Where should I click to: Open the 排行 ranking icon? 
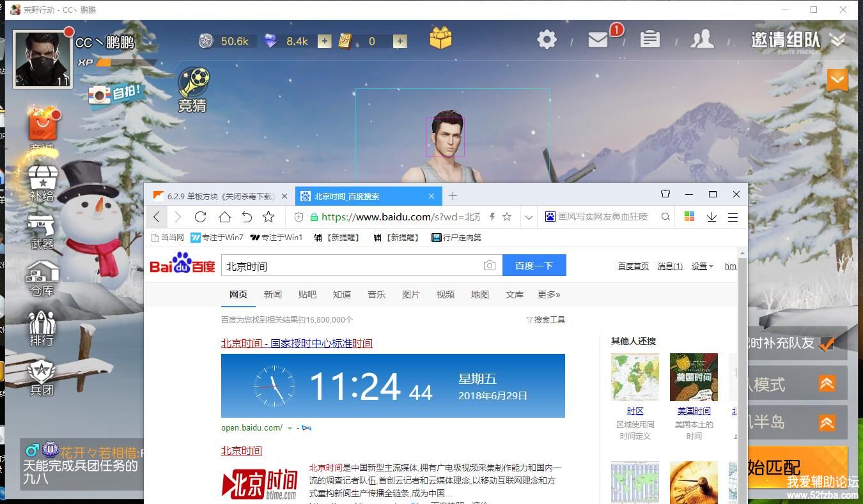(42, 328)
